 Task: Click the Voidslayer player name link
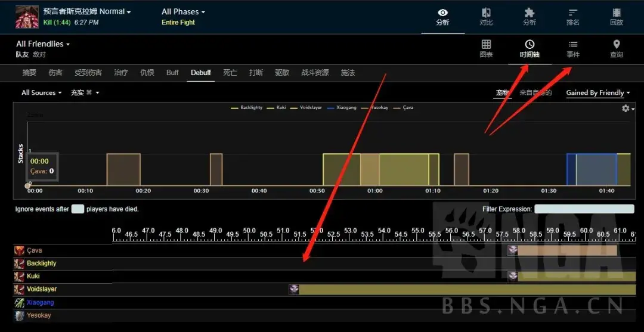pos(42,289)
